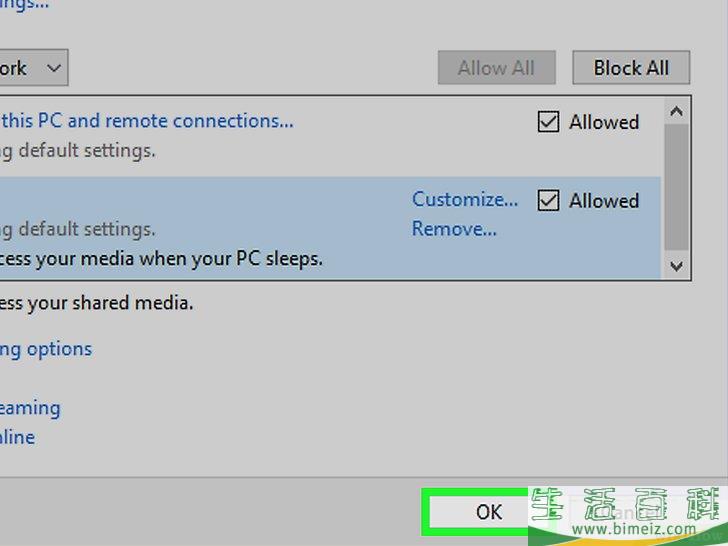
Task: Open the this PC and remote connections link
Action: [x=147, y=121]
